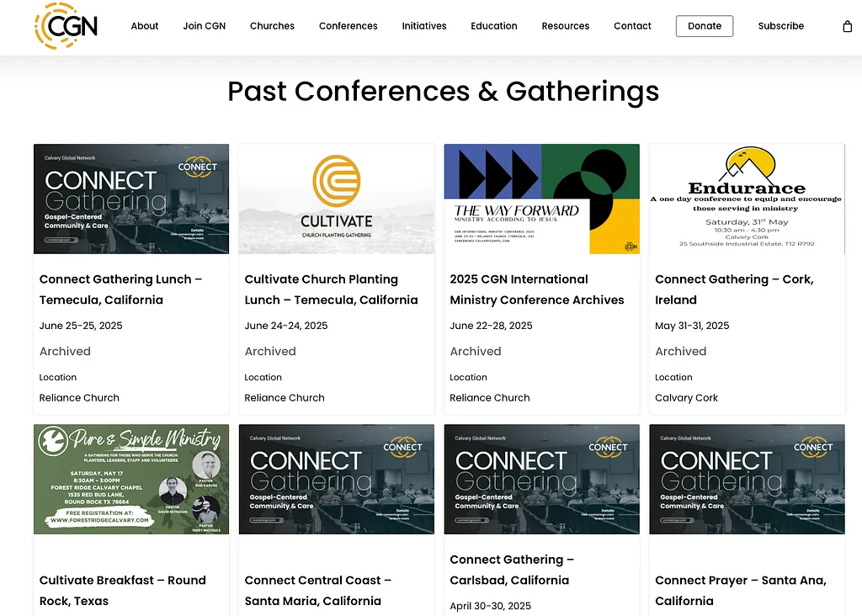Screen dimensions: 862x616
Task: Open The Way Forward conference image
Action: tap(541, 199)
